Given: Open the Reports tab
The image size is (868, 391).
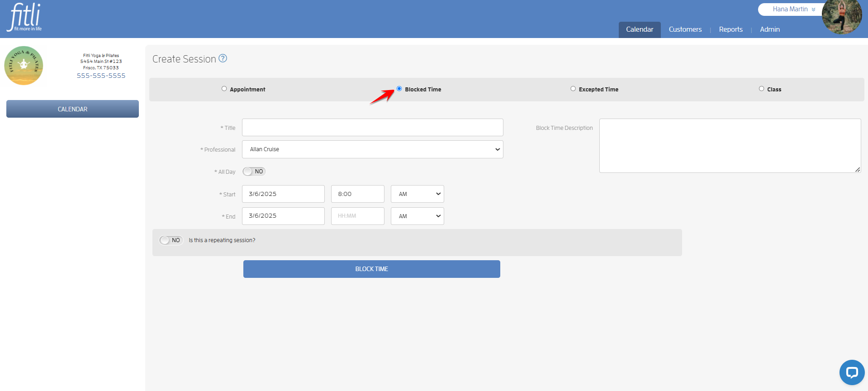Looking at the screenshot, I should coord(730,29).
